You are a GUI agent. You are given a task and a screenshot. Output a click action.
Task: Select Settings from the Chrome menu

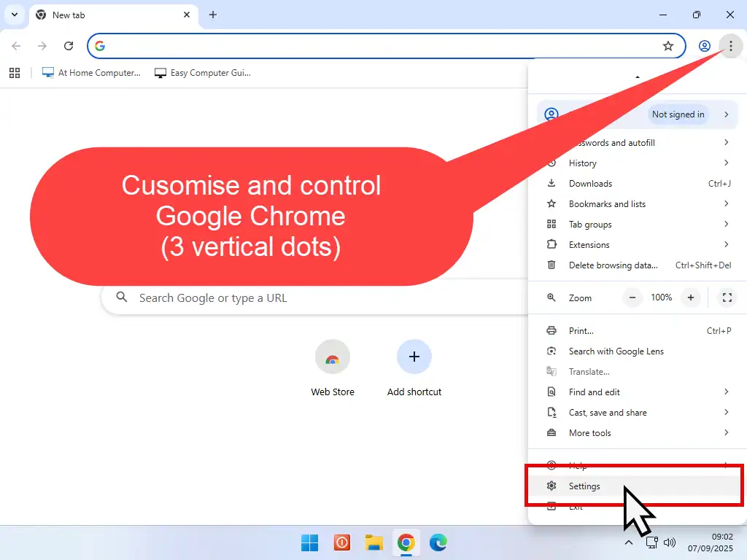584,486
